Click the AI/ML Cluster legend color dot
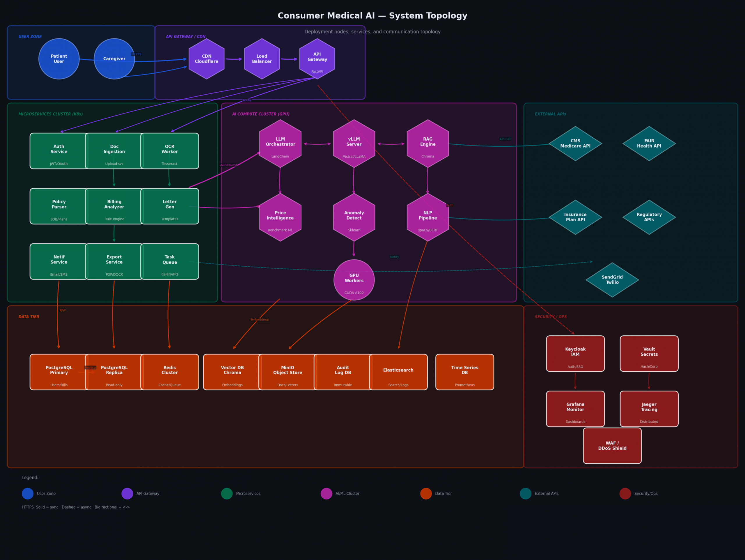Screen dimensions: 745x560 [x=326, y=494]
